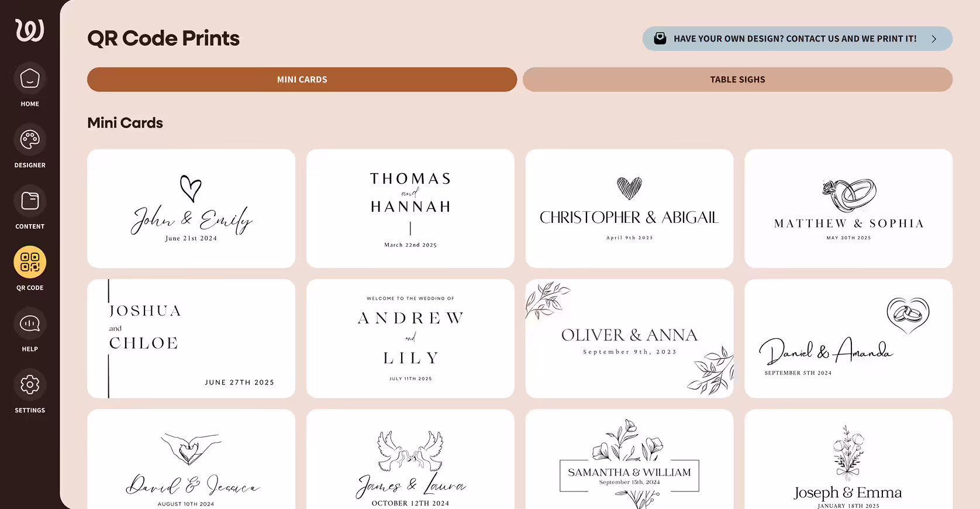Select the Samantha & William card design
The width and height of the screenshot is (980, 509).
(x=629, y=459)
